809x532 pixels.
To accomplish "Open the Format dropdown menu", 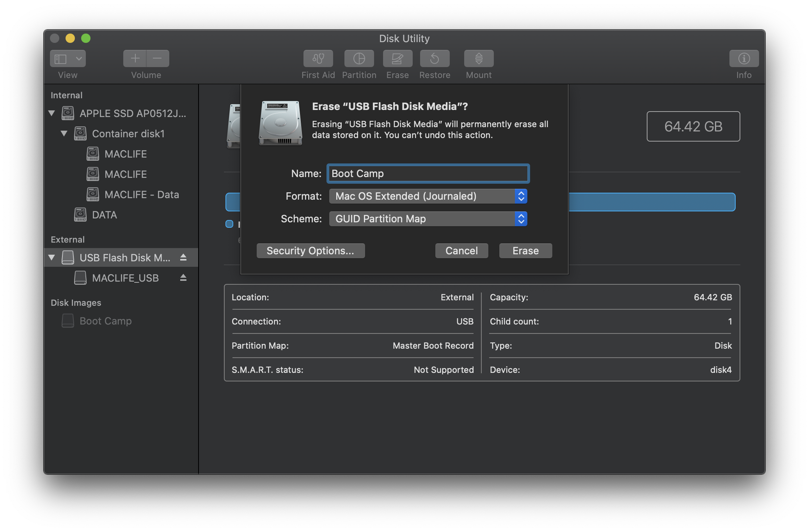I will (x=428, y=196).
